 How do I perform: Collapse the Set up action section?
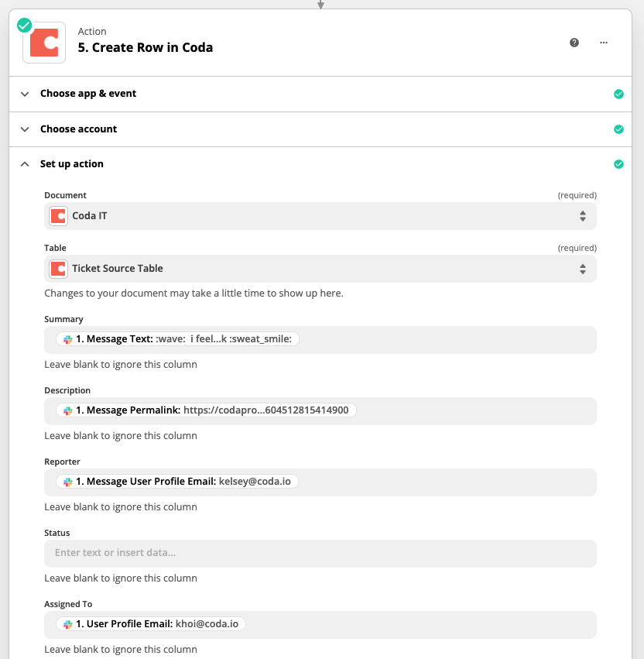point(25,164)
